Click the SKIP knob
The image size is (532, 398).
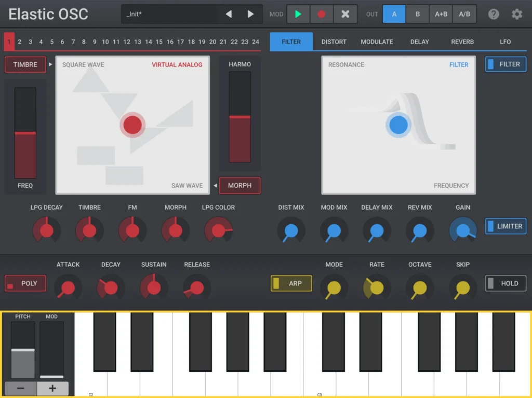pos(463,288)
